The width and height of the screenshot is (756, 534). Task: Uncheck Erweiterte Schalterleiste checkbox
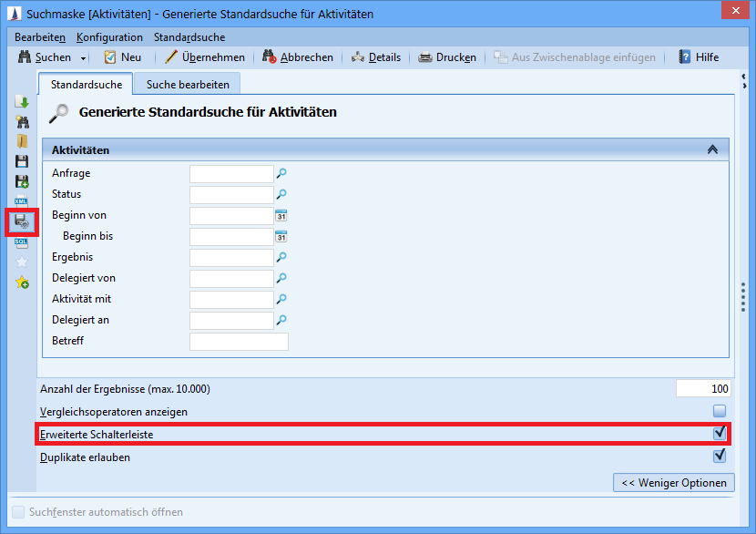pyautogui.click(x=720, y=434)
